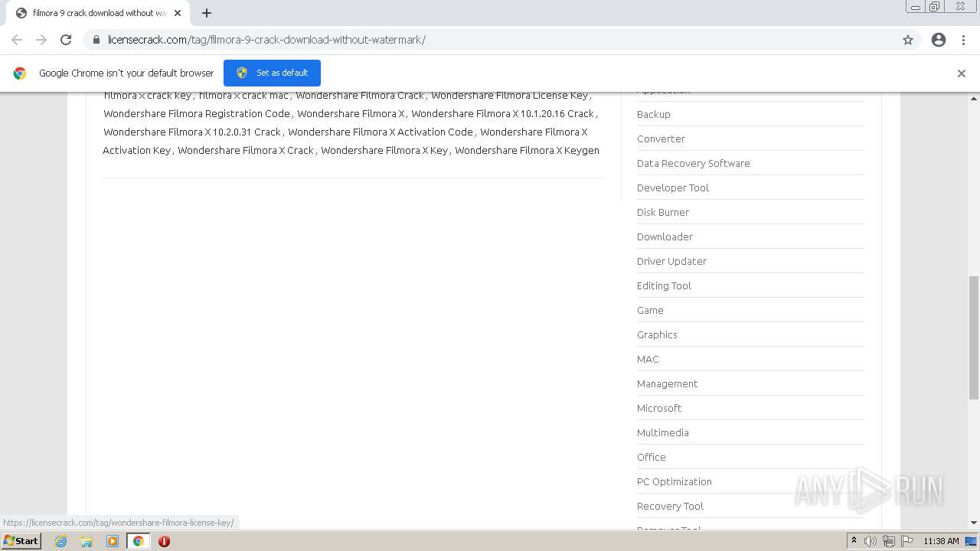The width and height of the screenshot is (980, 551).
Task: Open the Office category
Action: click(651, 457)
